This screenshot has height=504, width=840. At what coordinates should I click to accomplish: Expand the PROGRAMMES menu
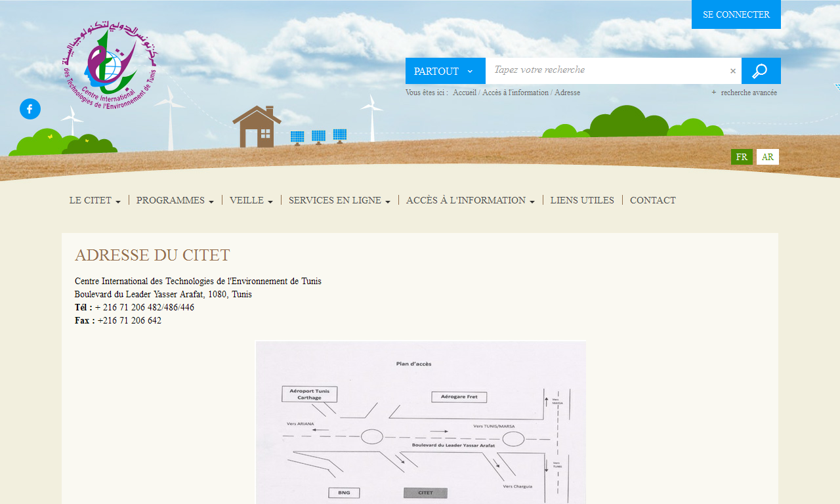175,200
